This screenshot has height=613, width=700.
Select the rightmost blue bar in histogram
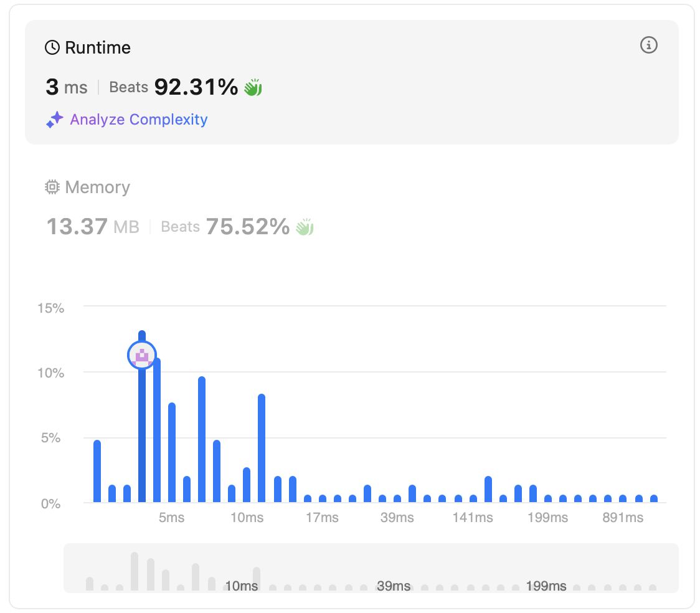[654, 498]
